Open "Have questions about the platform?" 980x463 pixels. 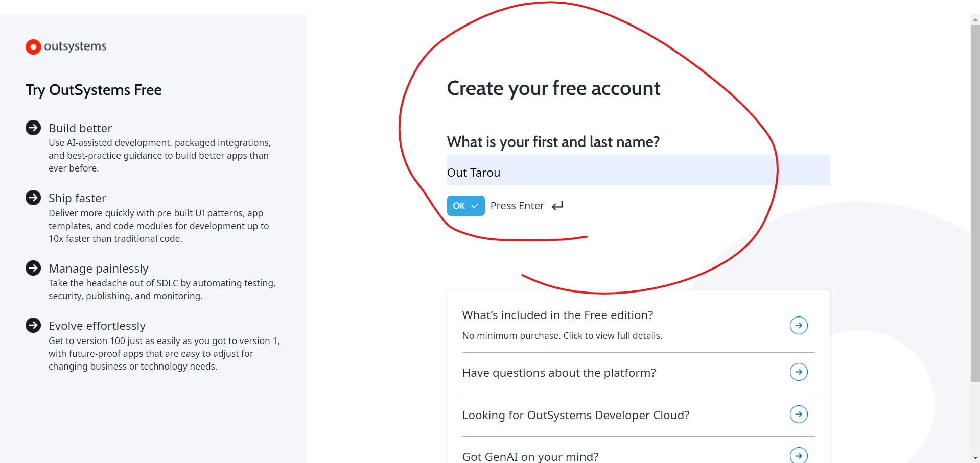(559, 373)
